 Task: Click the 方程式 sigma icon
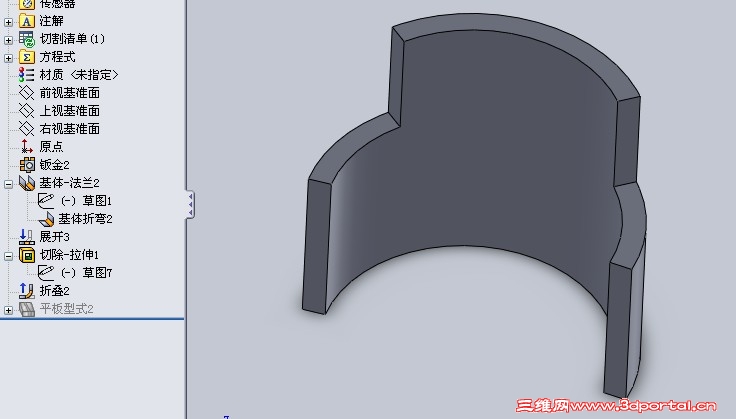(27, 57)
